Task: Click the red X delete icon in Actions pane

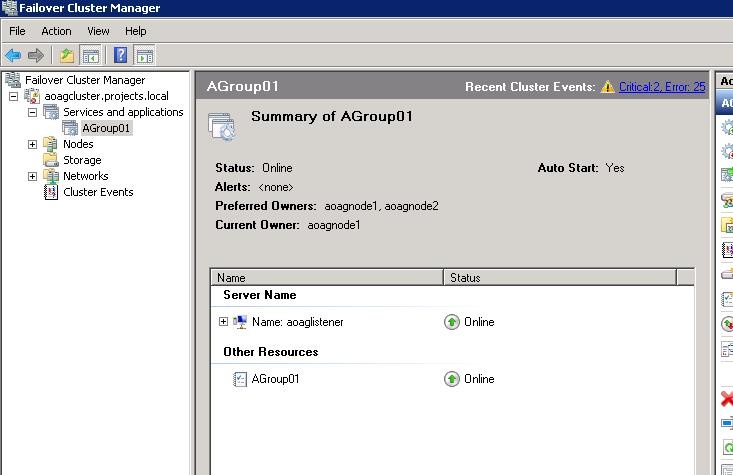Action: point(726,399)
